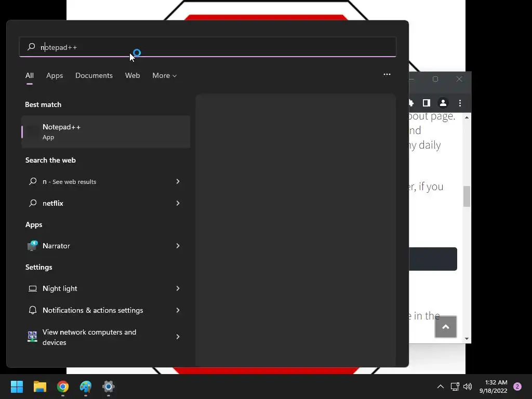Click the Night light monitor icon

[x=33, y=288]
